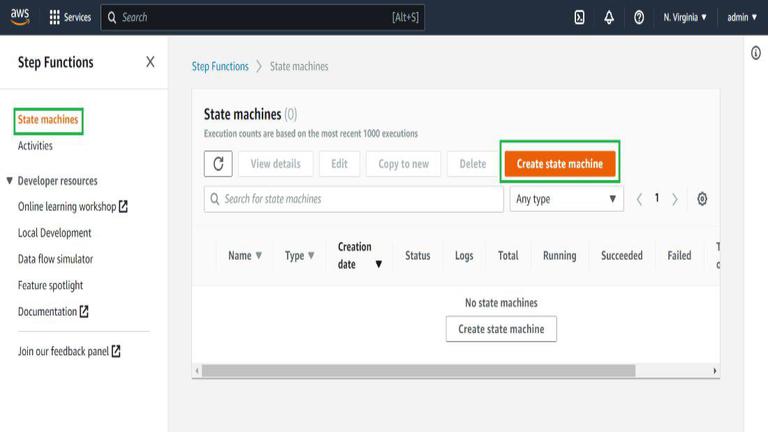Open the help question mark icon
The width and height of the screenshot is (768, 432).
point(639,18)
